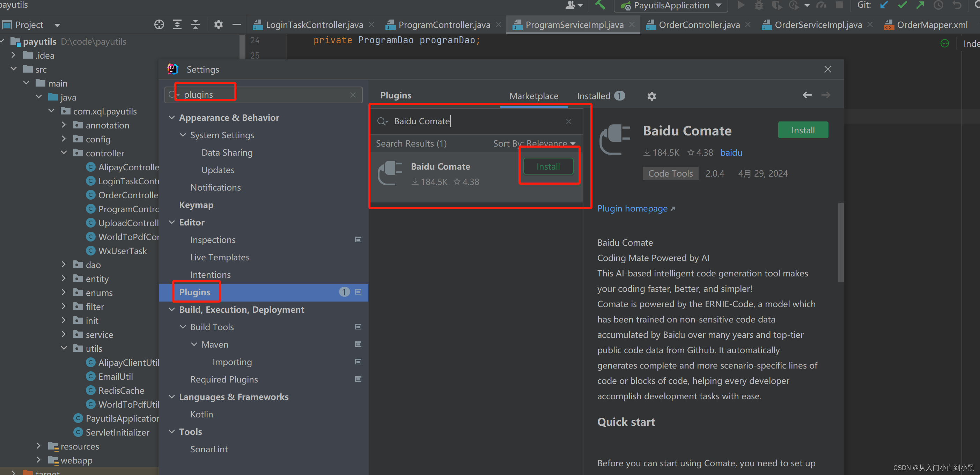Viewport: 980px width, 475px height.
Task: Click the plugin description vertical scrollbar
Action: (x=841, y=243)
